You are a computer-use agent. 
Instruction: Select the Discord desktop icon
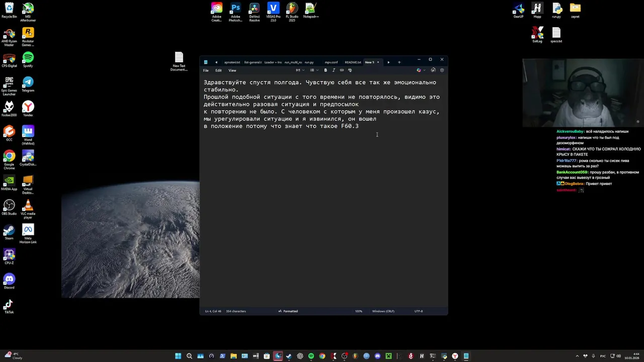9,282
